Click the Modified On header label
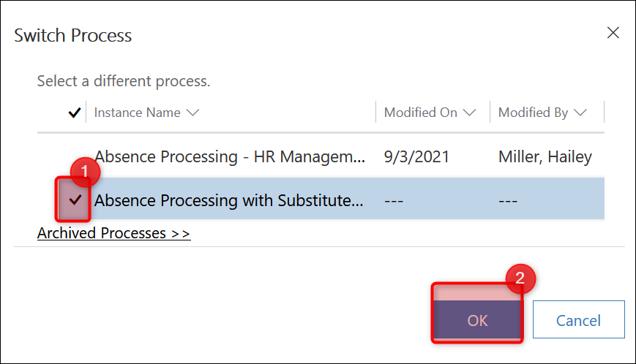Viewport: 636px width, 364px height. [x=421, y=113]
